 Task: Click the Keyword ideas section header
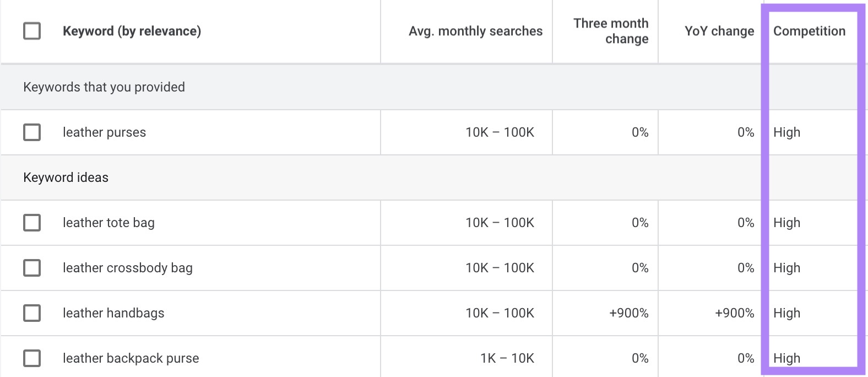pyautogui.click(x=66, y=177)
